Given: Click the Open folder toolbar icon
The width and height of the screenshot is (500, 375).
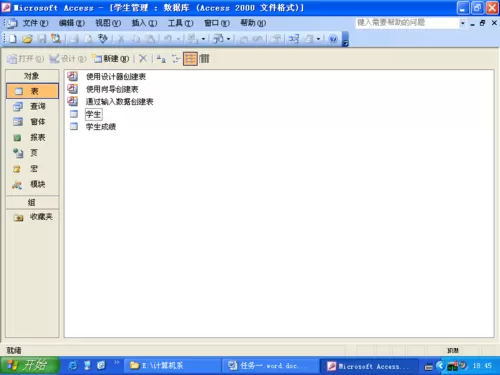Looking at the screenshot, I should 27,39.
